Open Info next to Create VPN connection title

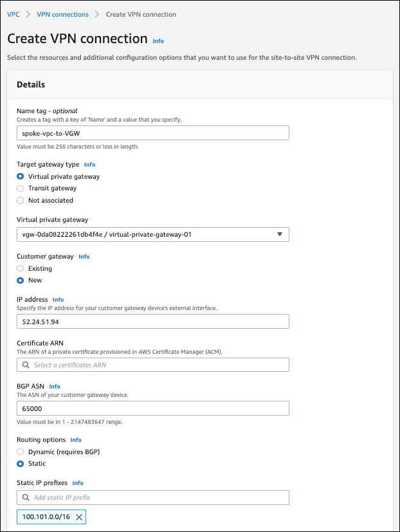coord(158,41)
